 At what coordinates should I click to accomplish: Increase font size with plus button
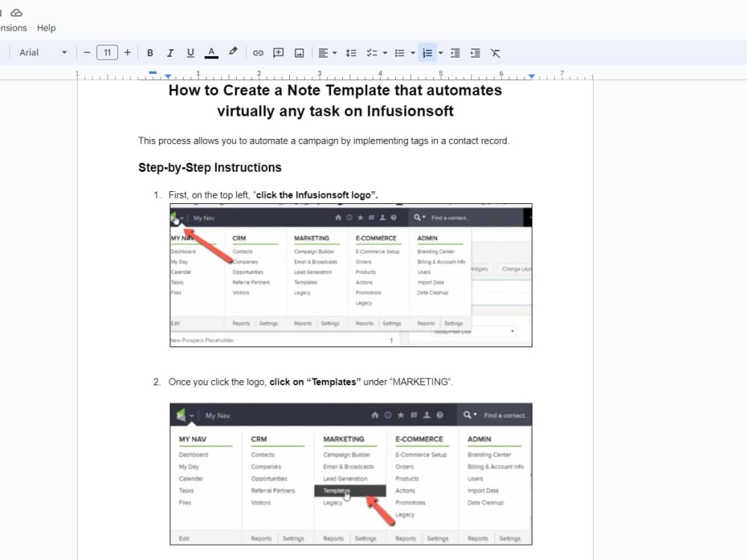[x=127, y=52]
